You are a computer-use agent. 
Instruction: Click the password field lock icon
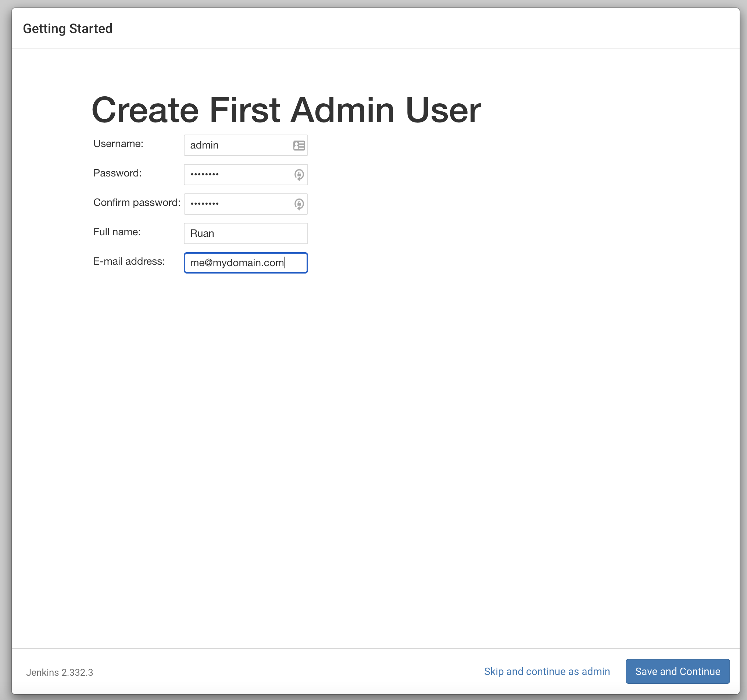coord(299,174)
